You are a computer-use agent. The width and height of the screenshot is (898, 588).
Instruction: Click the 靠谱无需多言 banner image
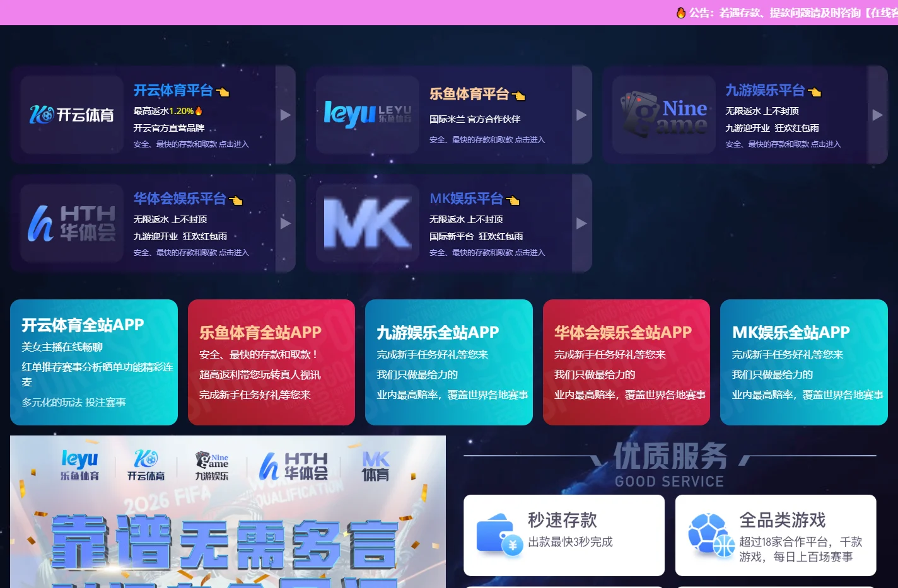[x=228, y=512]
